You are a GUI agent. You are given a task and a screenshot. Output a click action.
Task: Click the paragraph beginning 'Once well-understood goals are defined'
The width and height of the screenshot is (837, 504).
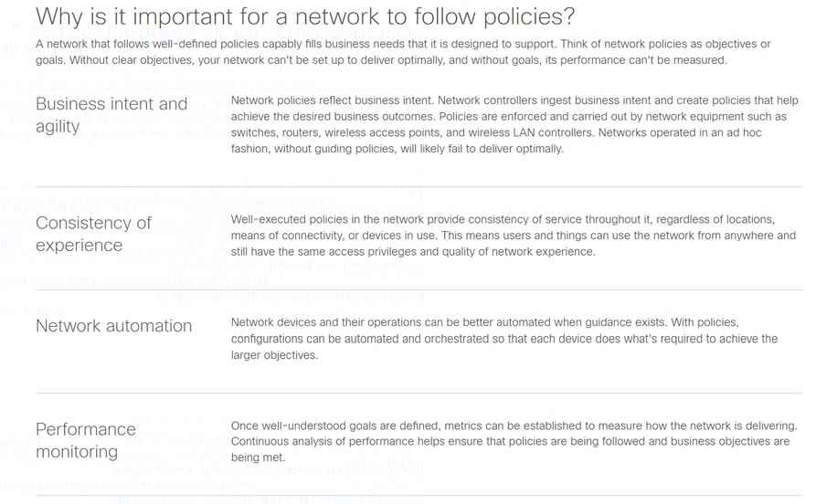[x=514, y=441]
